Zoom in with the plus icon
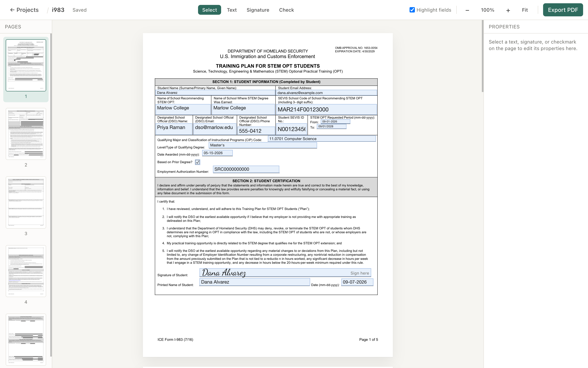 [x=508, y=10]
